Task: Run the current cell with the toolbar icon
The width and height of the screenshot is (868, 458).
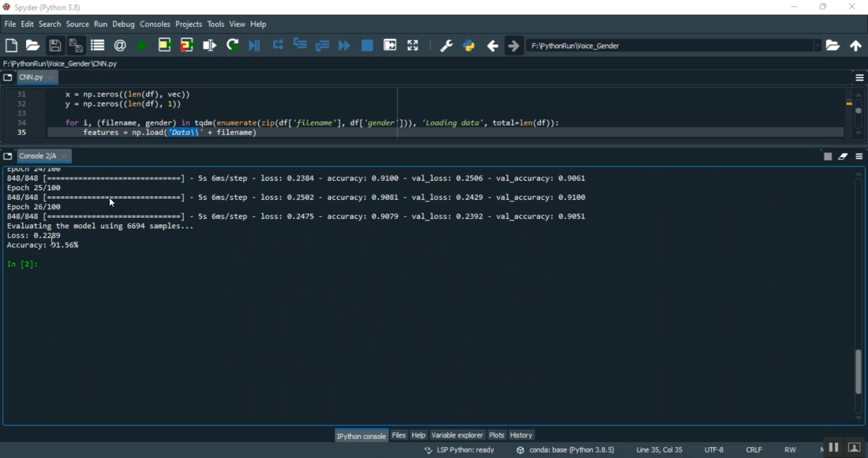Action: pyautogui.click(x=165, y=46)
